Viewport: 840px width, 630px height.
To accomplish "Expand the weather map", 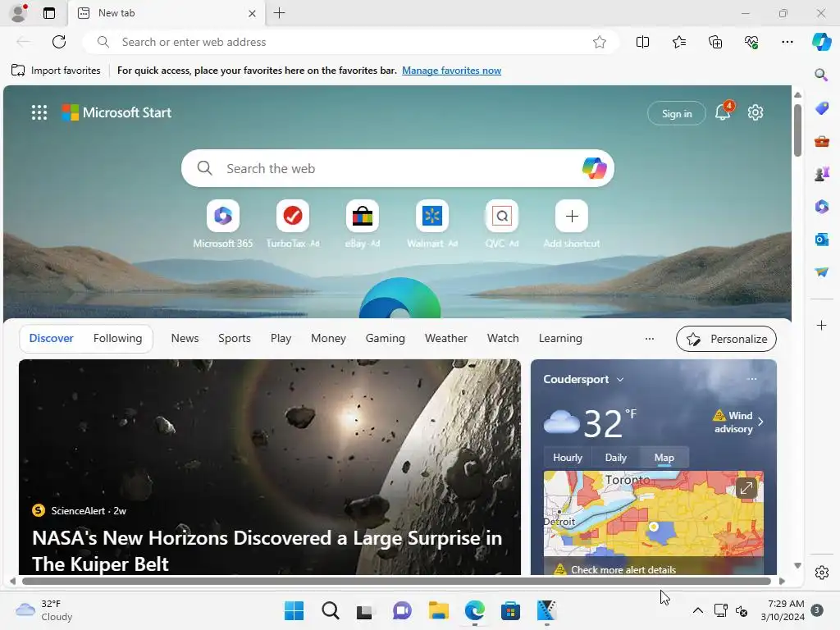I will (x=746, y=488).
